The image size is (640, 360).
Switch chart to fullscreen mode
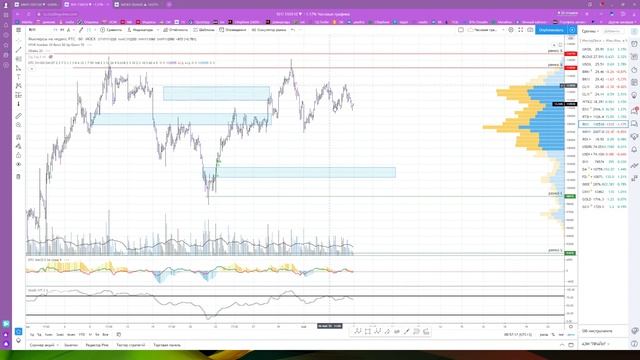point(520,30)
